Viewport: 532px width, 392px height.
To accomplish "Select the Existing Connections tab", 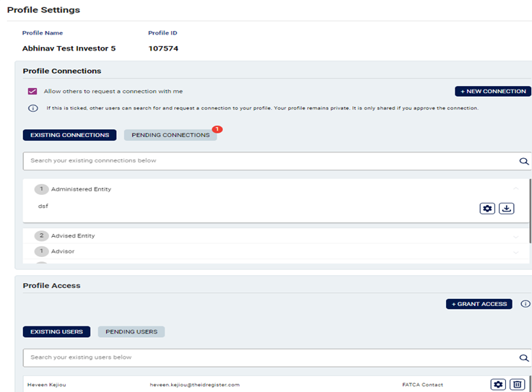I will tap(69, 135).
